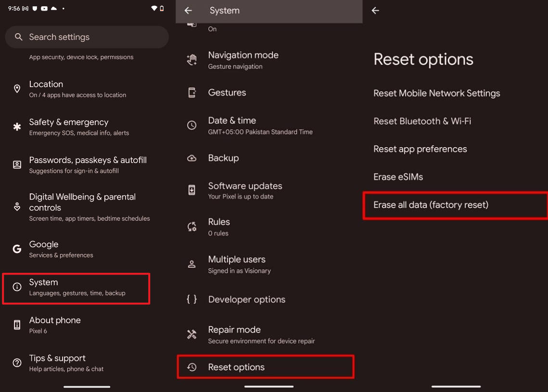The height and width of the screenshot is (392, 548).
Task: Click the Backup cloud icon
Action: [x=192, y=158]
